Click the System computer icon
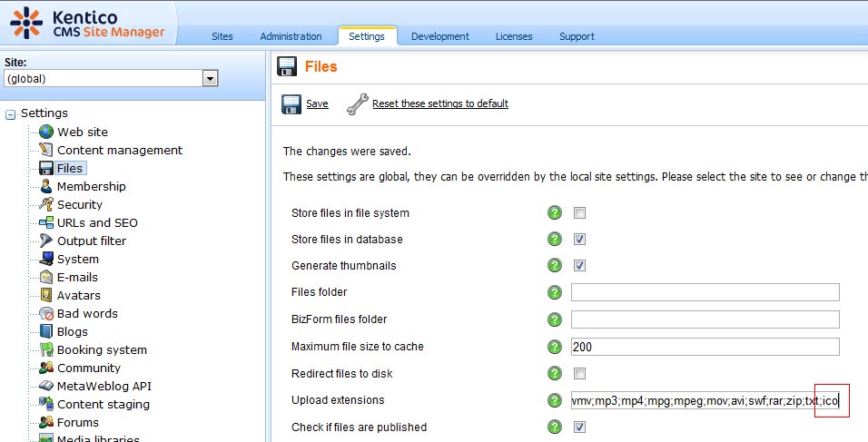The image size is (868, 442). [x=46, y=259]
